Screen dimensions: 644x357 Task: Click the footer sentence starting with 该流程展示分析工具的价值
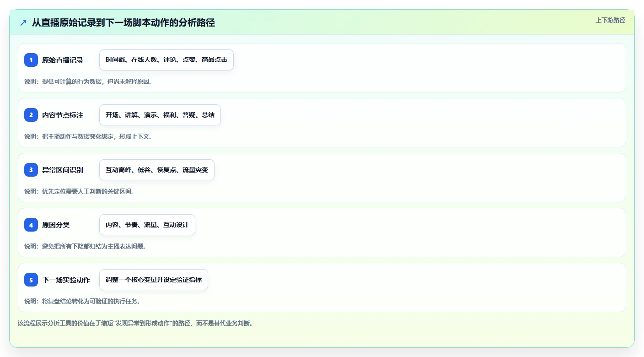(135, 323)
